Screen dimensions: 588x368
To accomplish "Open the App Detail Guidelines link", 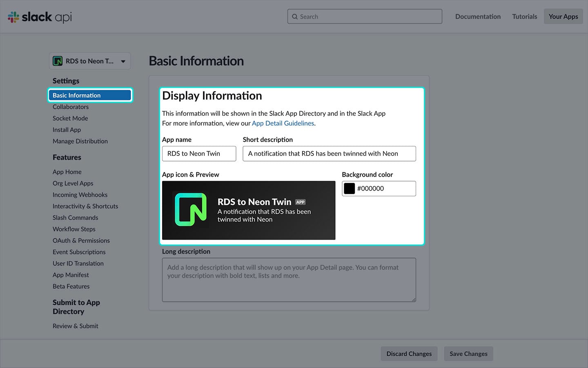I will click(283, 123).
